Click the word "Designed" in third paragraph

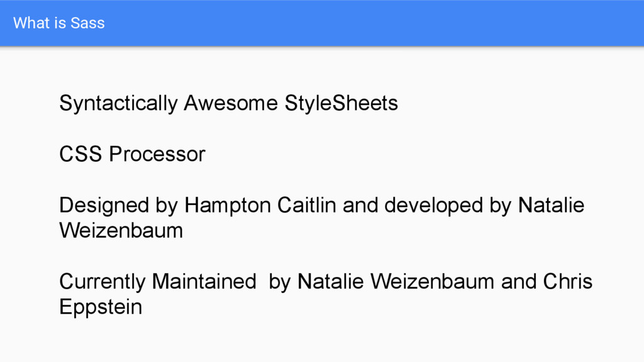coord(104,206)
